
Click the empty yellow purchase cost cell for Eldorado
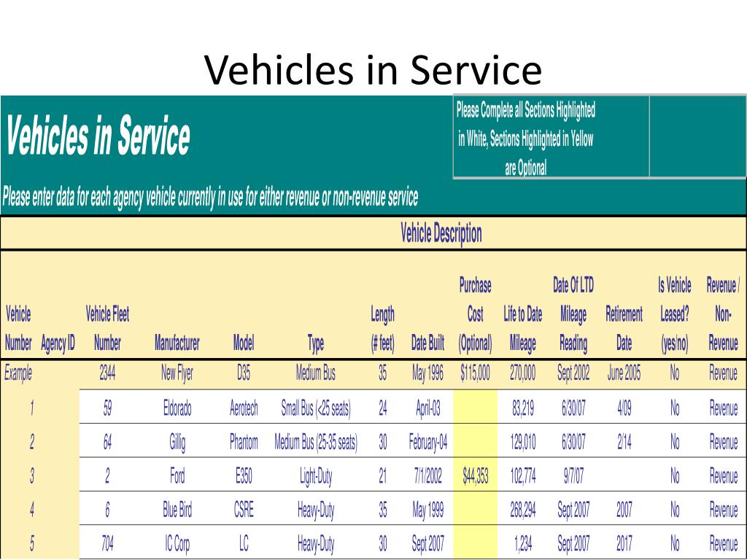[475, 407]
